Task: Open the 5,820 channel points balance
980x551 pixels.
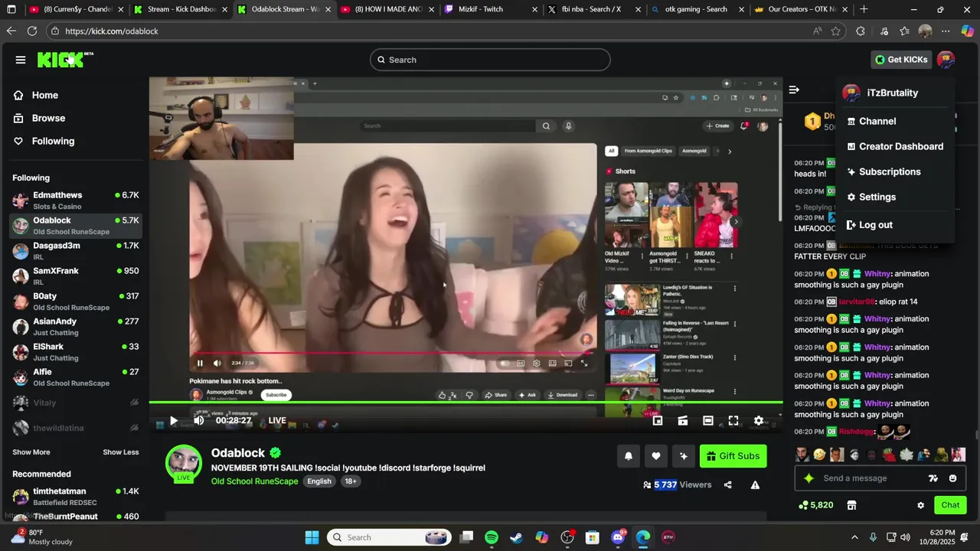Action: 815,505
